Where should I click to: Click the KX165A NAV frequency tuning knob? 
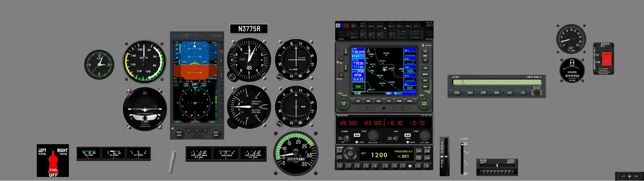click(425, 136)
